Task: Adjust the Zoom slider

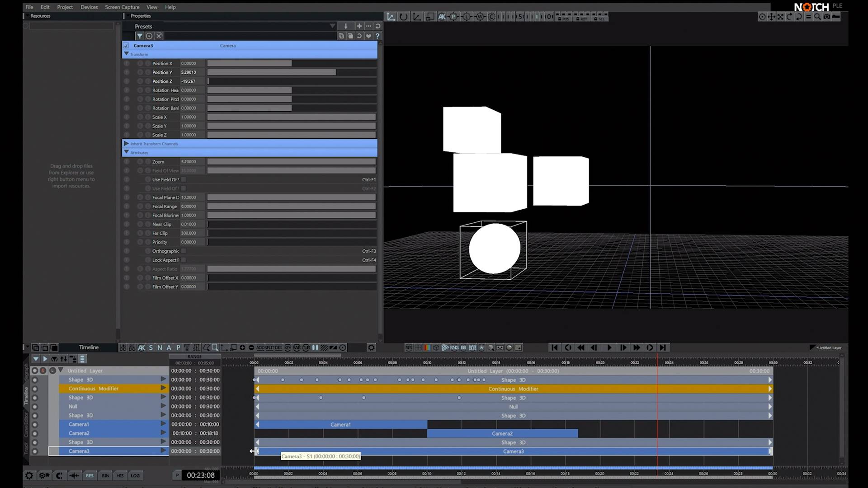Action: click(x=292, y=162)
